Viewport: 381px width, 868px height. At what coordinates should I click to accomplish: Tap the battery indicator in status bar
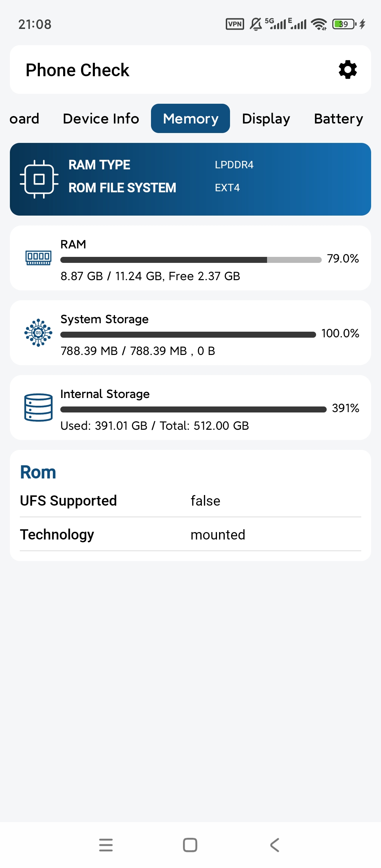coord(344,24)
